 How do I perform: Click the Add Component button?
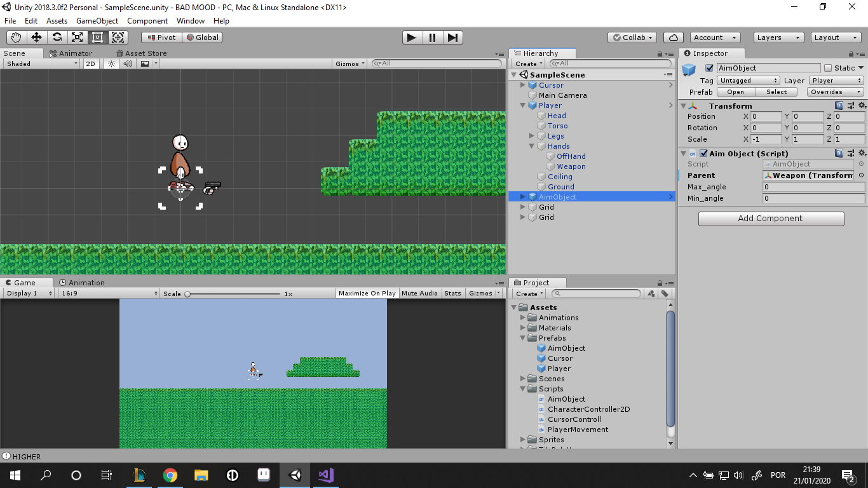point(771,219)
